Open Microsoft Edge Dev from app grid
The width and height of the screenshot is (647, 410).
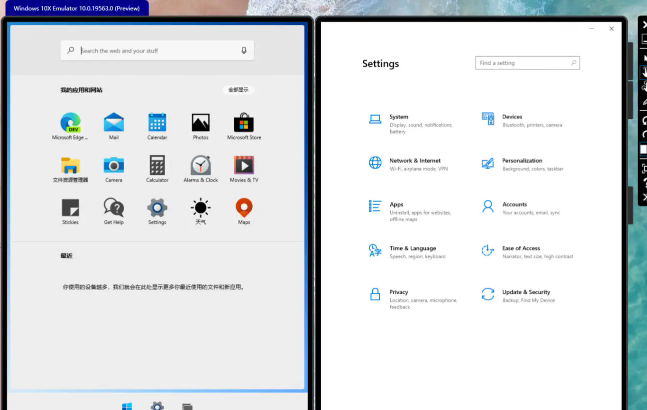[70, 123]
